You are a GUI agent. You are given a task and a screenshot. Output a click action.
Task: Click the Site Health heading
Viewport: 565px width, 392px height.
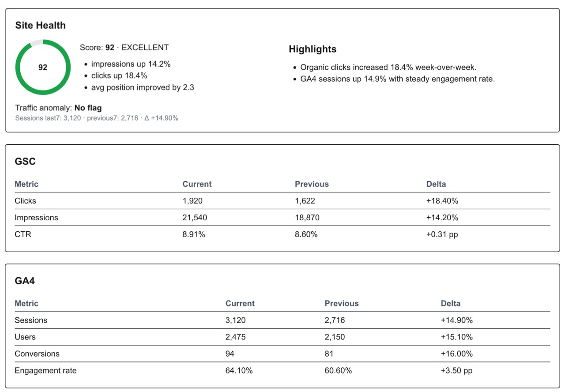pyautogui.click(x=40, y=25)
